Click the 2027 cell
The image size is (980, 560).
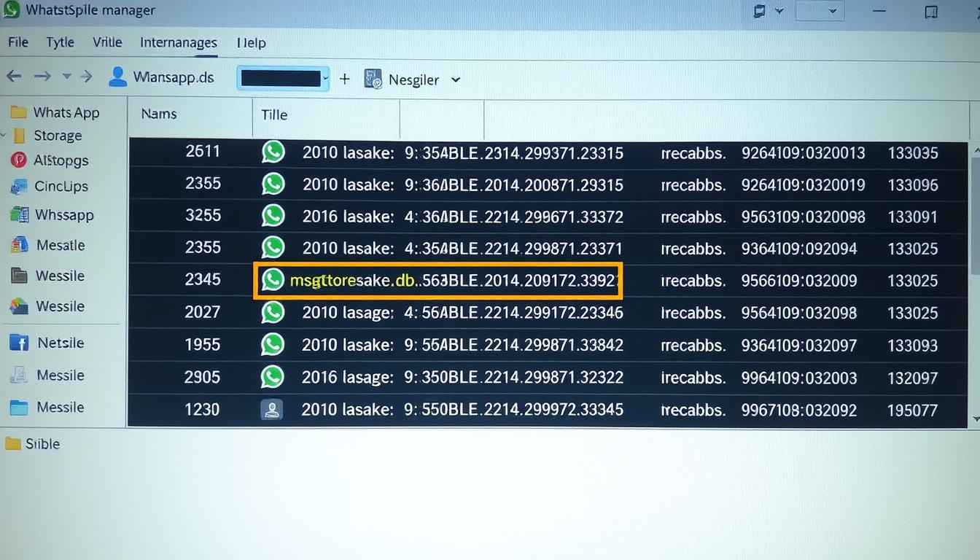[203, 312]
